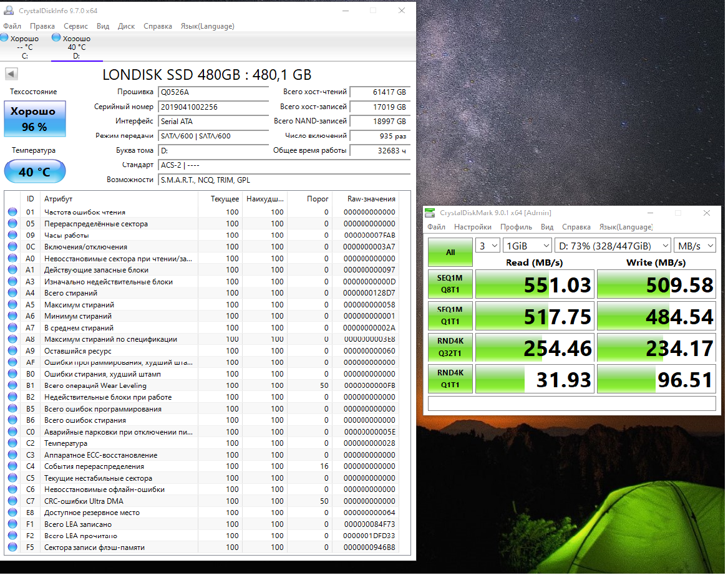The width and height of the screenshot is (728, 588).
Task: Click the SEQ1M Q8T1 read result 551.03
Action: coord(535,284)
